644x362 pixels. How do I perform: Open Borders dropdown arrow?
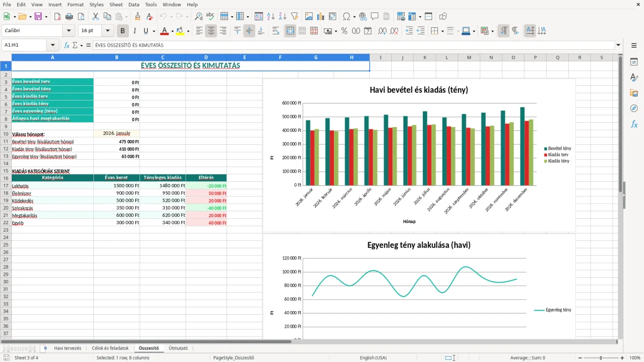click(x=443, y=31)
